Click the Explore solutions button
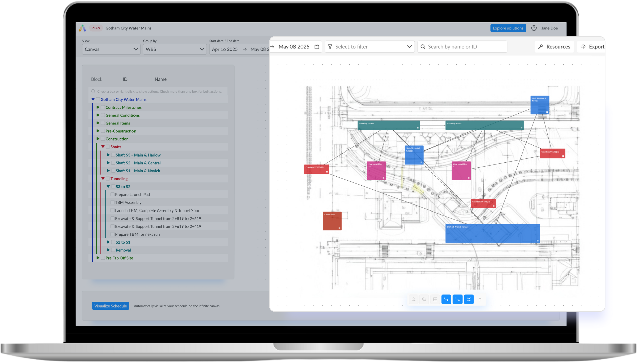 tap(507, 28)
